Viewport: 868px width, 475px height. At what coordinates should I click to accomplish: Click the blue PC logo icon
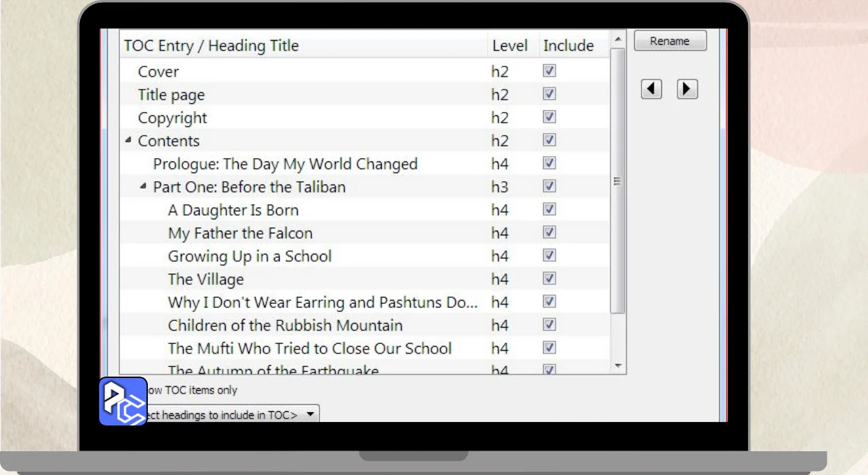(x=123, y=401)
